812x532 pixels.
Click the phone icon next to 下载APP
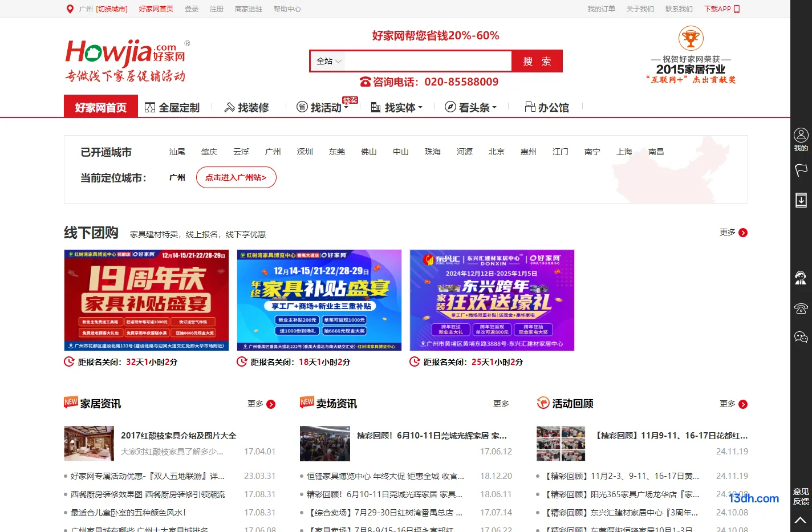737,9
